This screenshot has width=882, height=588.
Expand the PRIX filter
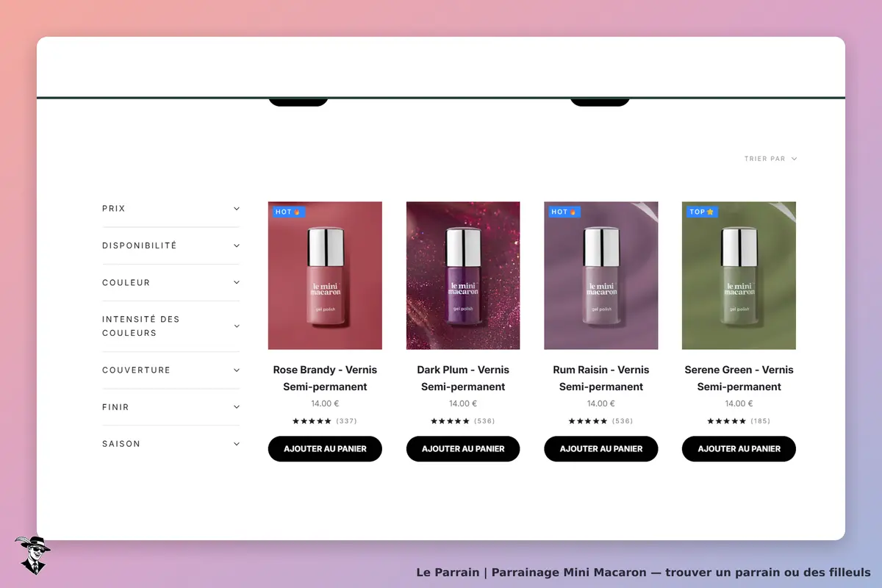(x=171, y=209)
